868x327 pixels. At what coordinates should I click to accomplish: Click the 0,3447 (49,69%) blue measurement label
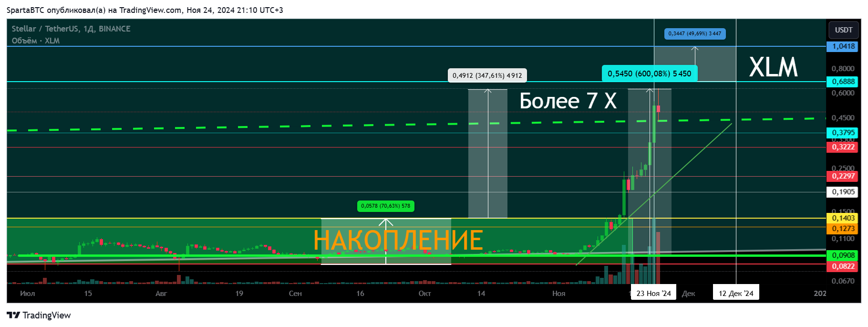point(695,33)
